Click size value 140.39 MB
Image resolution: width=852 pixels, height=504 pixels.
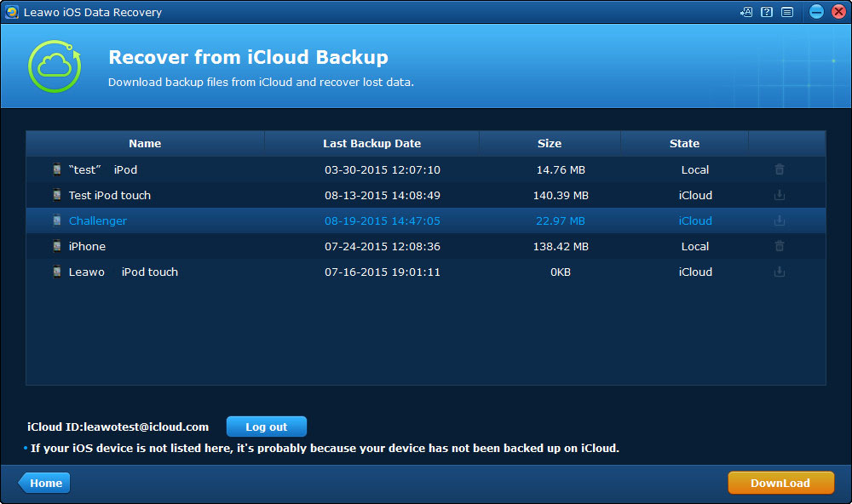561,195
